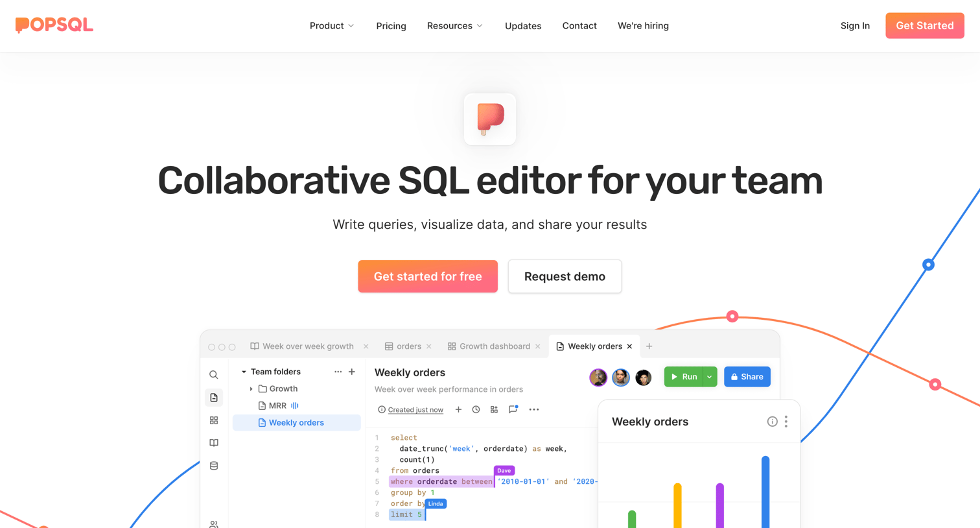Select the Weekly orders file in tree

[297, 422]
